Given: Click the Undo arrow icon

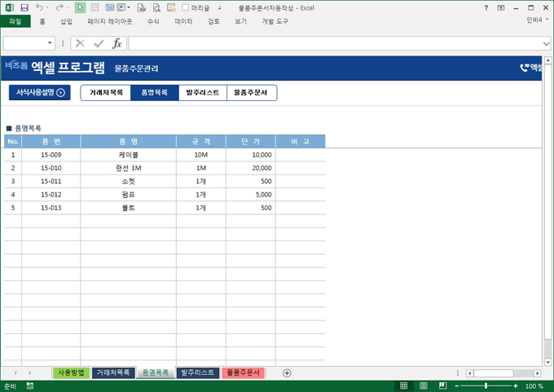Looking at the screenshot, I should tap(39, 7).
